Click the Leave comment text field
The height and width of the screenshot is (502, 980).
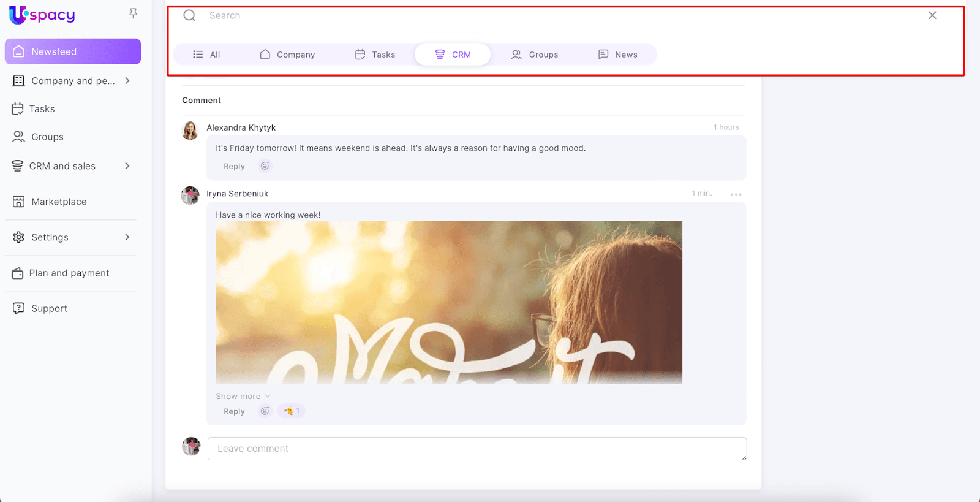coord(477,449)
